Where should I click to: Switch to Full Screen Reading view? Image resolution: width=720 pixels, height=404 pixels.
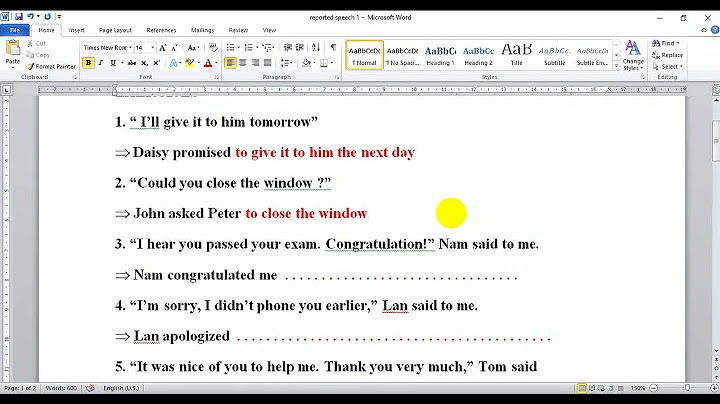592,388
